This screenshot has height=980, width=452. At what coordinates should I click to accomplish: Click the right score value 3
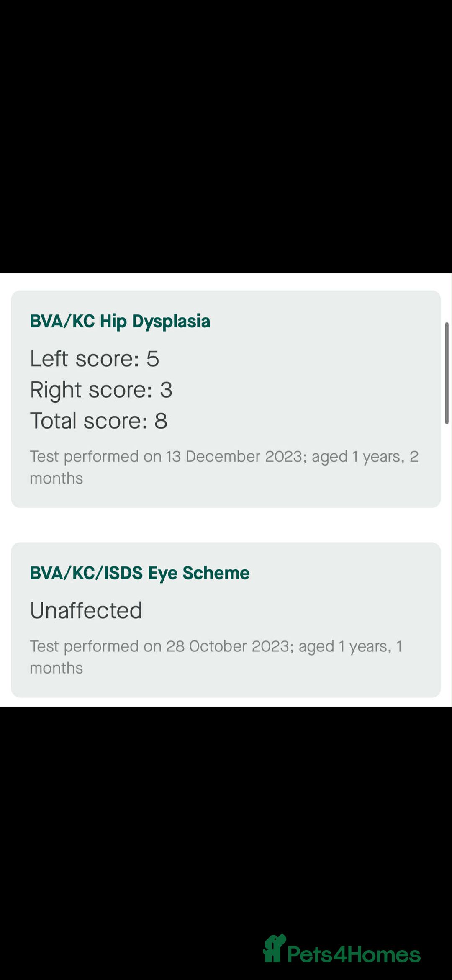[166, 390]
